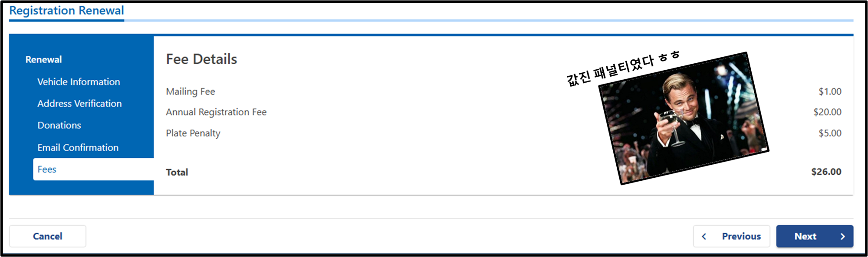Image resolution: width=868 pixels, height=257 pixels.
Task: Click the Gatsby toast meme image
Action: click(x=684, y=118)
